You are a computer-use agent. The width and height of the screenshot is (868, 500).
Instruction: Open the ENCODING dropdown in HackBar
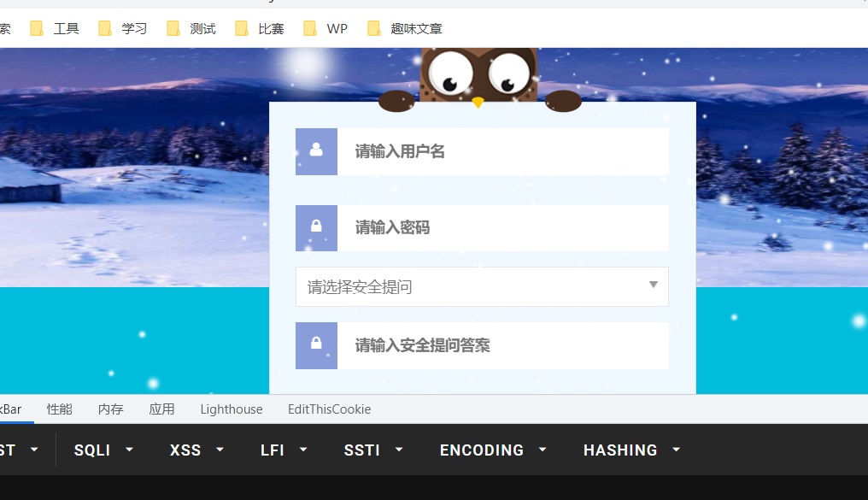(x=493, y=450)
